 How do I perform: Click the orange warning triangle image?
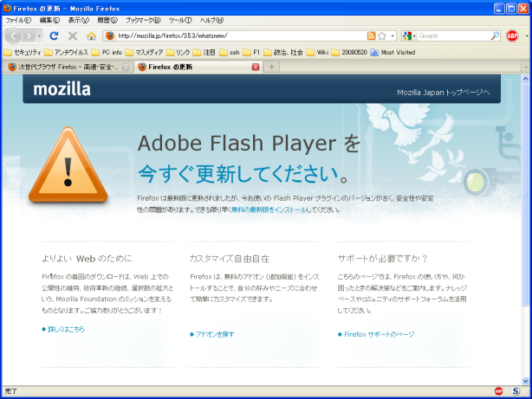(x=68, y=165)
